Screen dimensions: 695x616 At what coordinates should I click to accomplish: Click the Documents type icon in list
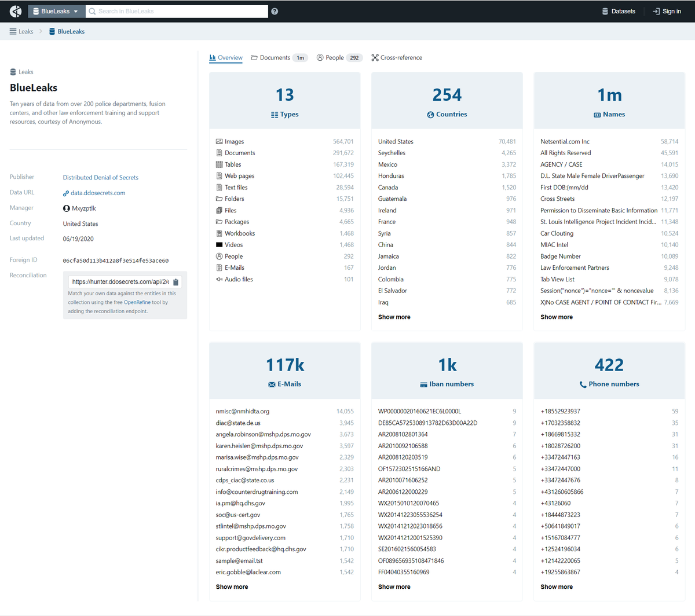click(x=220, y=153)
